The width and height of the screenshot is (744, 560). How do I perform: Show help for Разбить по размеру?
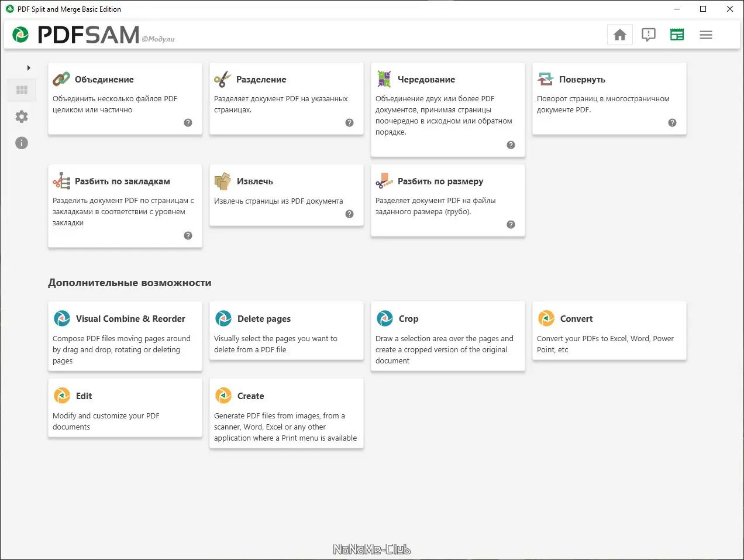pyautogui.click(x=511, y=225)
